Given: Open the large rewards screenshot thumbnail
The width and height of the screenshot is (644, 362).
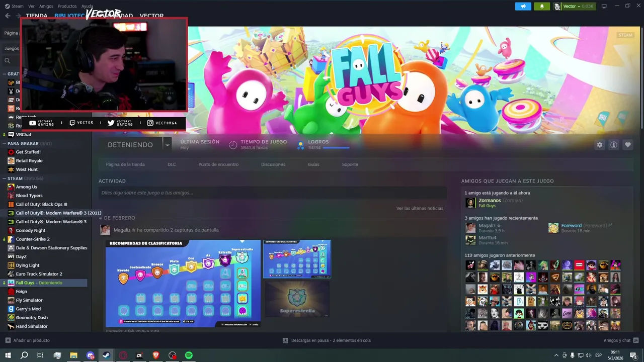Looking at the screenshot, I should [183, 284].
